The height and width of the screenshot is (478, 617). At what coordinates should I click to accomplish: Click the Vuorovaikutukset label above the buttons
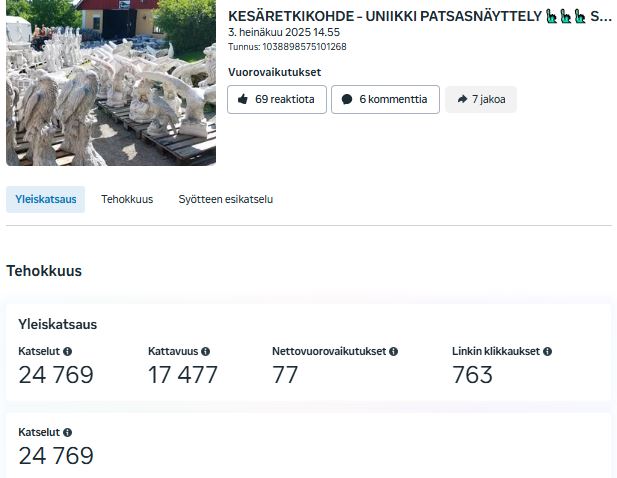click(274, 72)
